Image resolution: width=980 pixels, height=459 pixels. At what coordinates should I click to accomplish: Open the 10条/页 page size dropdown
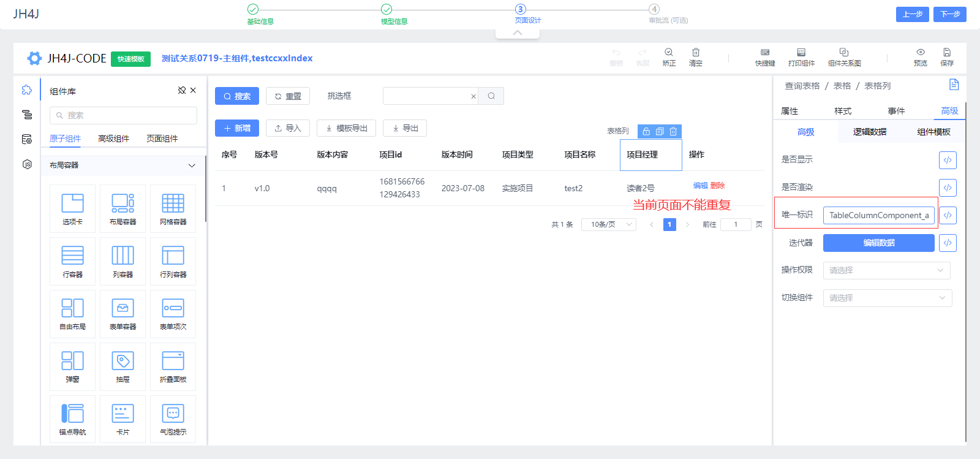pyautogui.click(x=609, y=224)
